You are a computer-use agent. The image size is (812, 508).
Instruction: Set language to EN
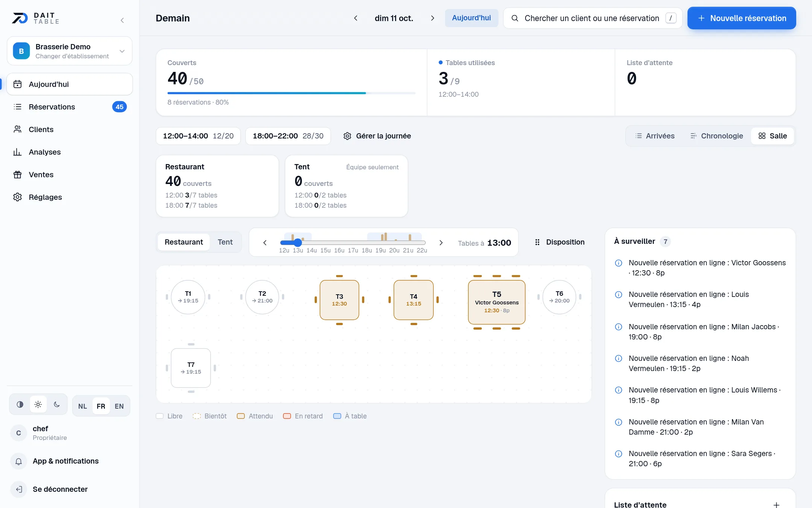[119, 406]
